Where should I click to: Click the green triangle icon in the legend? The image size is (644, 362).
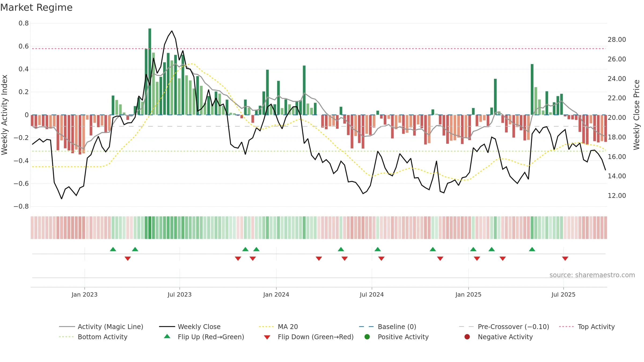(x=167, y=336)
